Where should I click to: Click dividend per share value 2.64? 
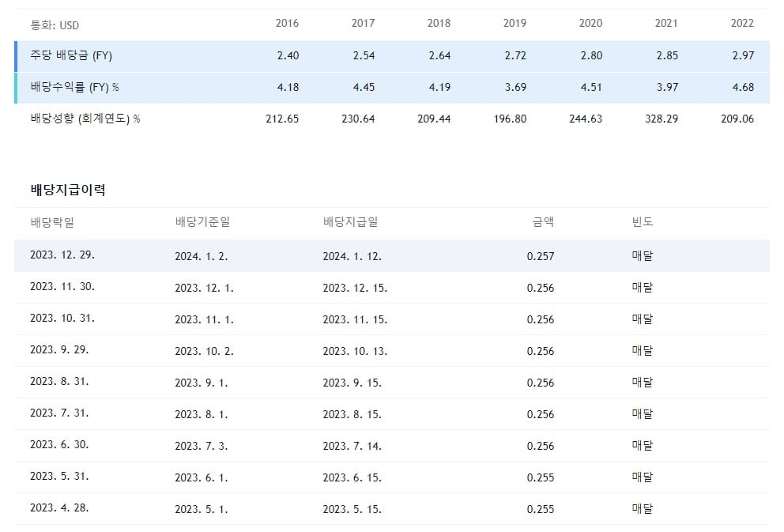(x=440, y=55)
